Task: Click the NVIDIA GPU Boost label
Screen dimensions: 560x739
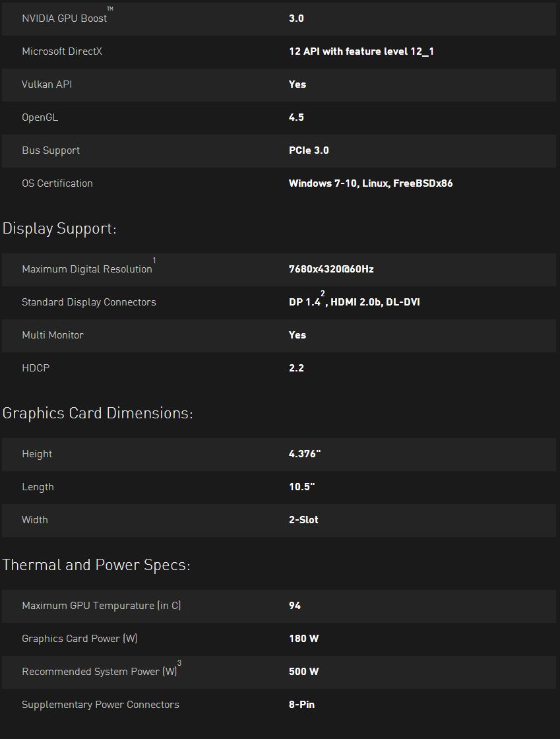Action: (x=65, y=18)
